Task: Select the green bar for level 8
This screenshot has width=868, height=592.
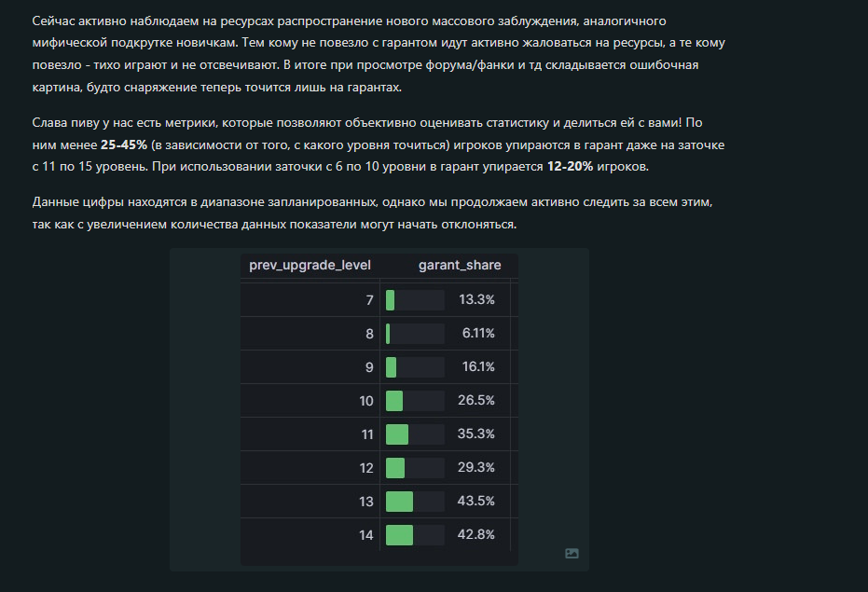Action: point(388,334)
